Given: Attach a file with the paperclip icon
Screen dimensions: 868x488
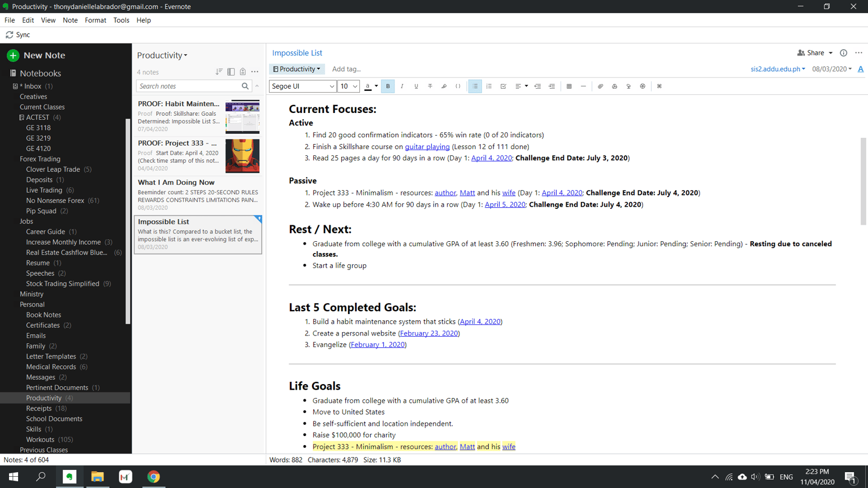Looking at the screenshot, I should 600,86.
